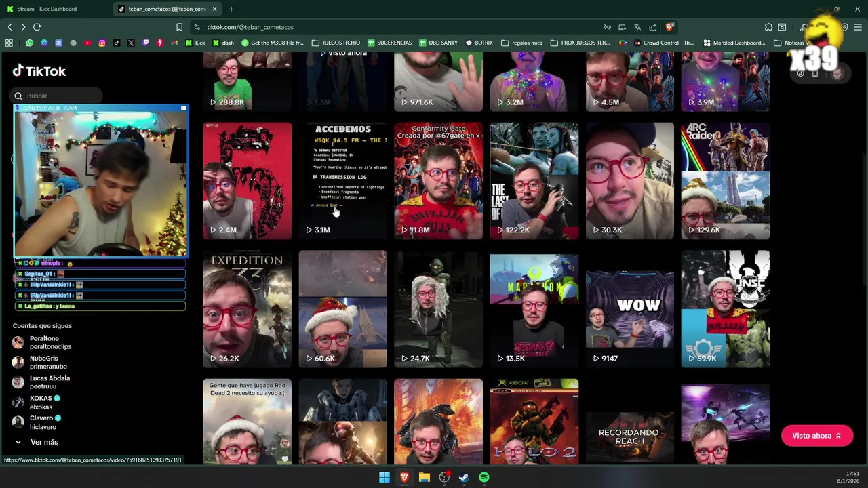Open a new browser tab

[231, 9]
